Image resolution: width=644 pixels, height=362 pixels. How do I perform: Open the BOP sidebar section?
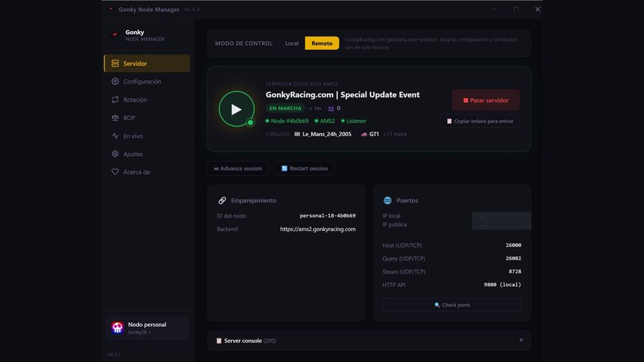tap(147, 118)
